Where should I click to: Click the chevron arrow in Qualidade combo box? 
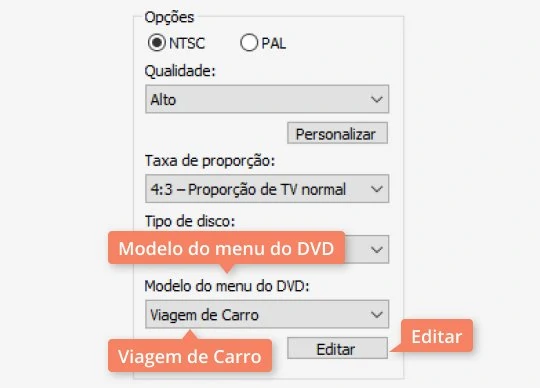click(x=377, y=99)
